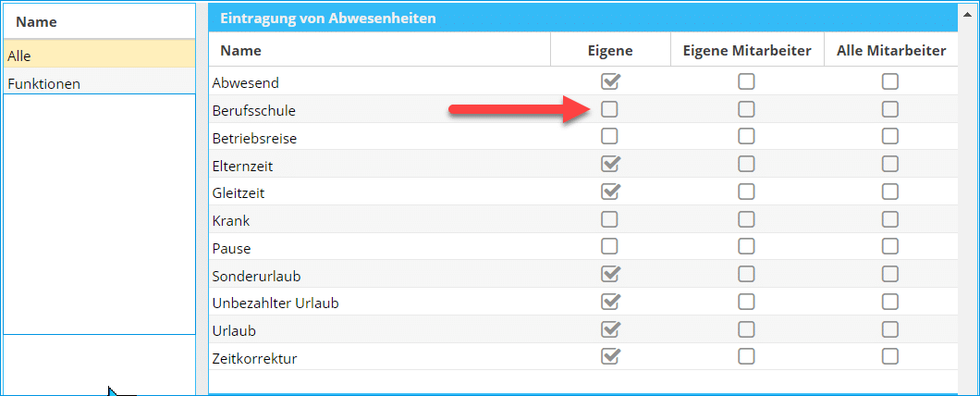Screen dimensions: 980x396
Task: Enable Berufsschule checkbox under Eigene
Action: [610, 109]
